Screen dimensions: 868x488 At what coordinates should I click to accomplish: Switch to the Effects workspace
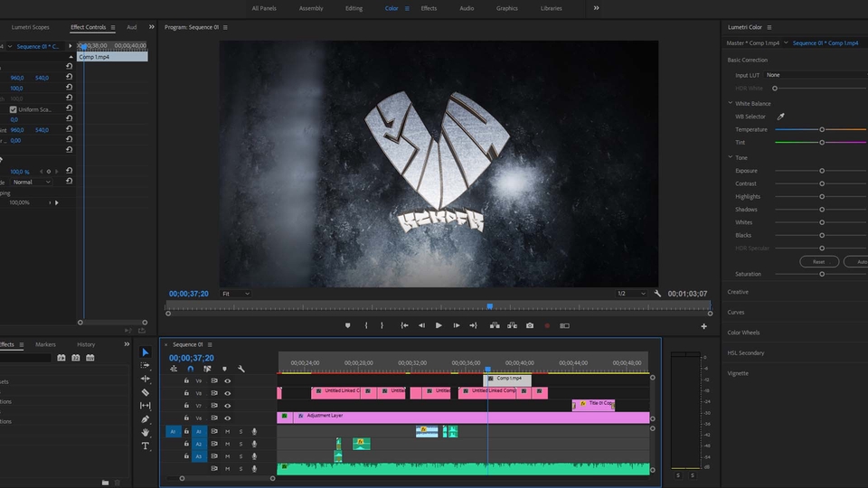click(x=429, y=8)
